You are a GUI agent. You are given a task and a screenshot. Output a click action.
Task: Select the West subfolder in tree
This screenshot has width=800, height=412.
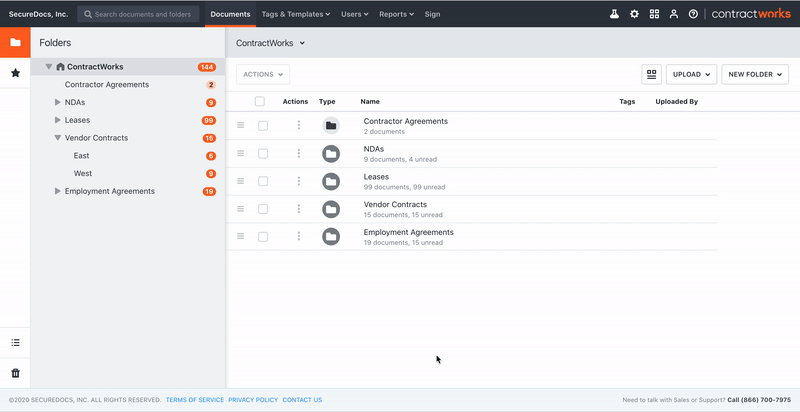pos(83,173)
